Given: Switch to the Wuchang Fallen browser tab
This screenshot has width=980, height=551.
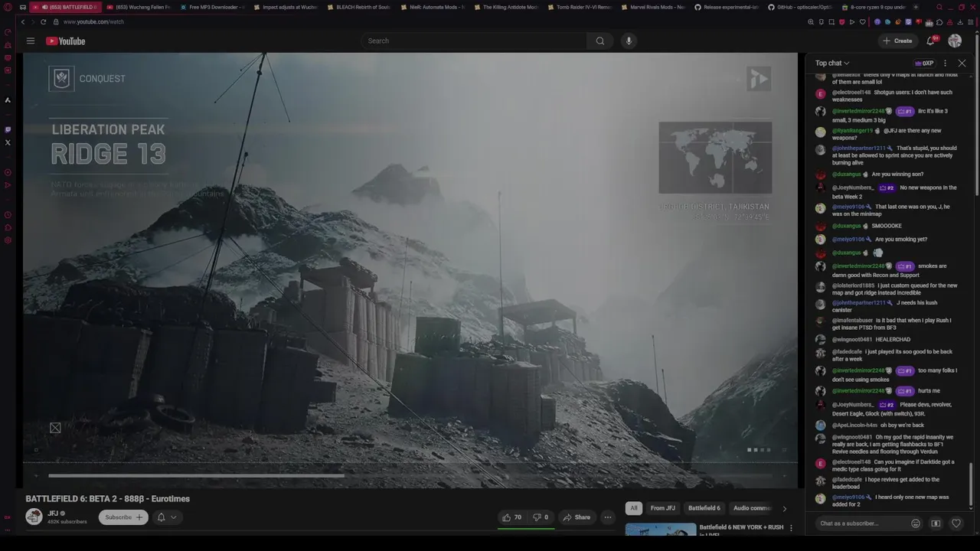Looking at the screenshot, I should click(x=138, y=7).
